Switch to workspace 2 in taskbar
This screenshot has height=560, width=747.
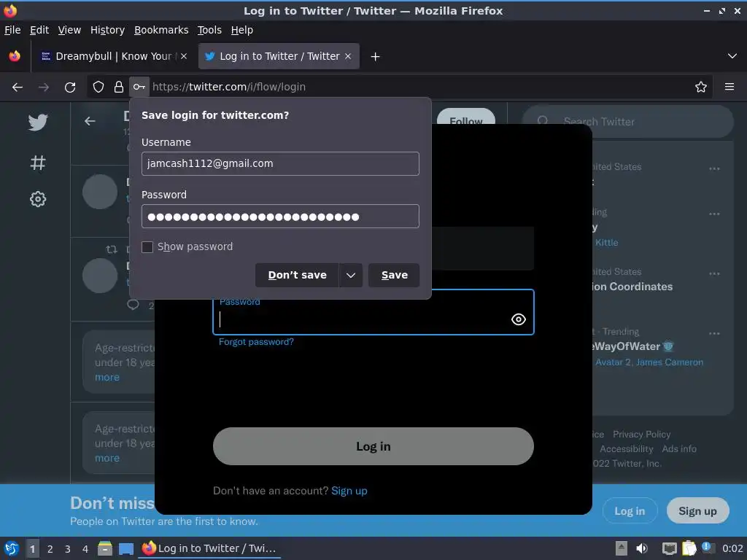[50, 549]
